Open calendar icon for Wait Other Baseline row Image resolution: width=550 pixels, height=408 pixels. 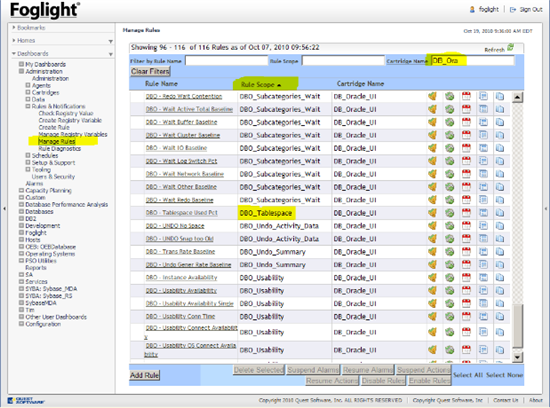(x=466, y=187)
